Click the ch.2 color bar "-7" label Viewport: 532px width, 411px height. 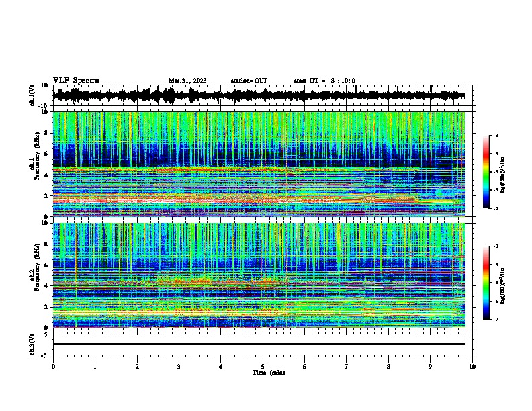coord(495,320)
